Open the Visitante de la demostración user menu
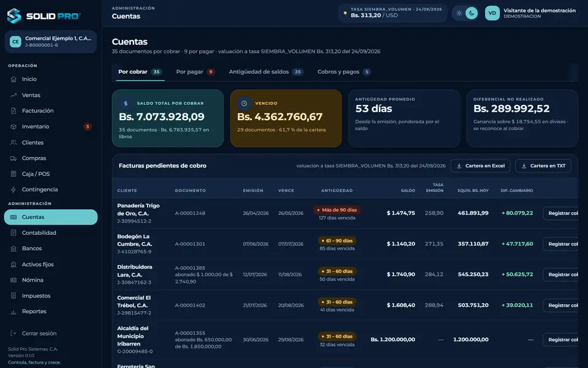 pyautogui.click(x=530, y=13)
